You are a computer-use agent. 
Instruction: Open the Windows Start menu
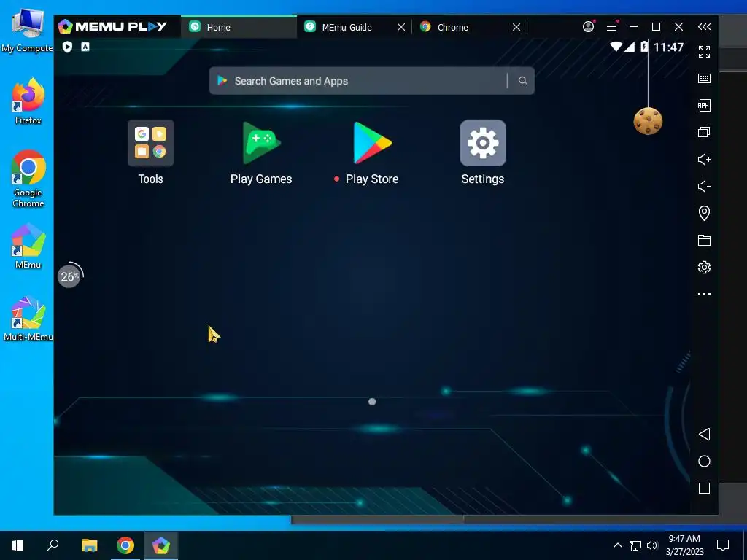(x=18, y=545)
